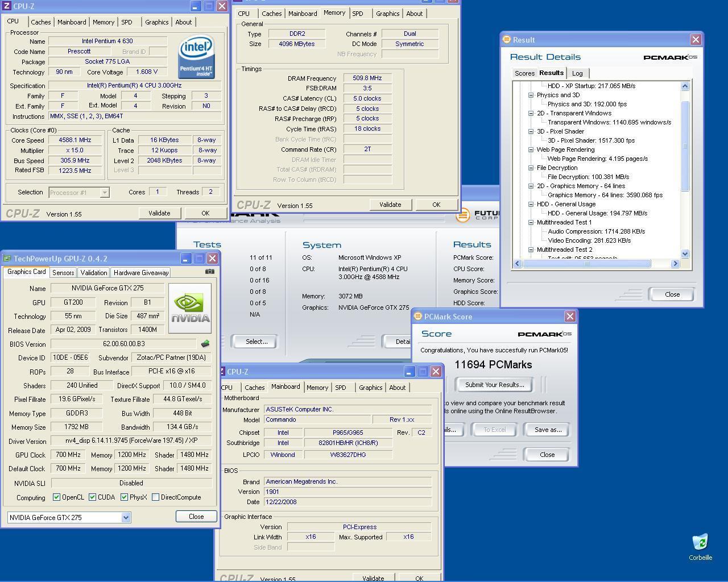Collapse the HDD - General Usage node
The width and height of the screenshot is (728, 582).
tap(531, 204)
